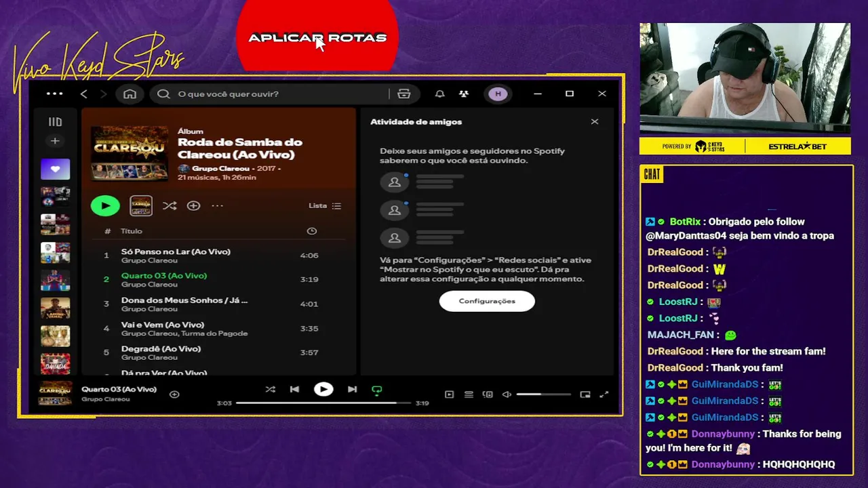Toggle full screen player icon
Viewport: 868px width, 488px height.
(x=604, y=394)
